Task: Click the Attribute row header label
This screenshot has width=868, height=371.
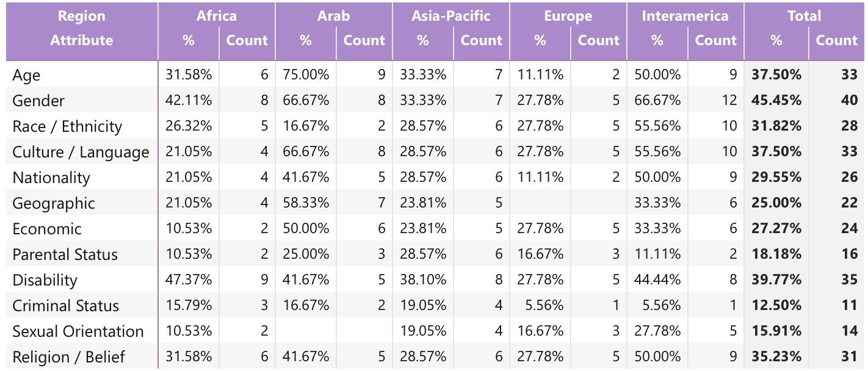Action: pos(81,40)
